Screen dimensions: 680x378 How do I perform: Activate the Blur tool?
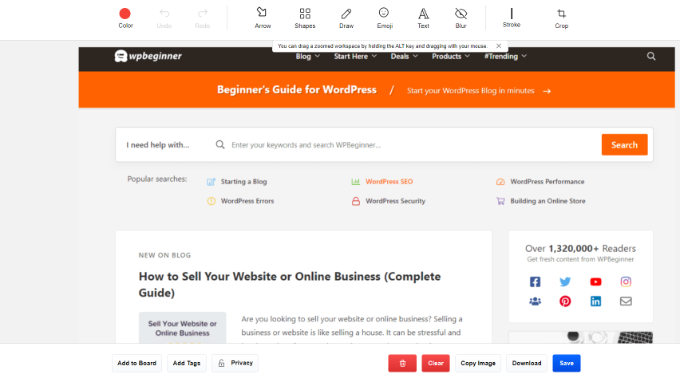[461, 18]
